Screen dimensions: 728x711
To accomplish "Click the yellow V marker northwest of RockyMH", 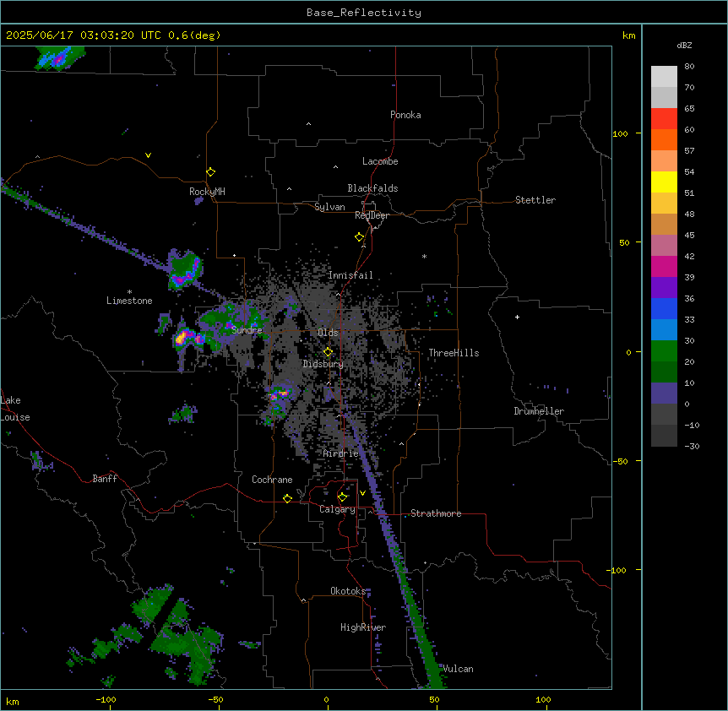I will (x=148, y=155).
